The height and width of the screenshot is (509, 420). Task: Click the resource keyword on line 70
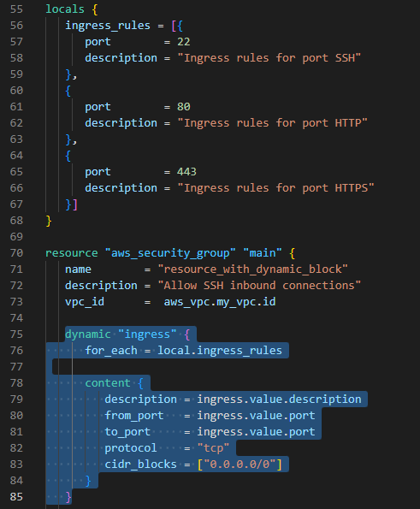click(x=71, y=253)
